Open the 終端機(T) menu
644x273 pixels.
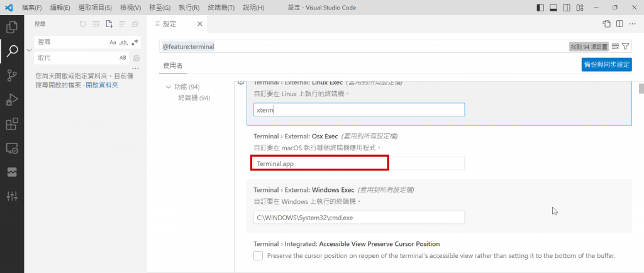coord(221,8)
